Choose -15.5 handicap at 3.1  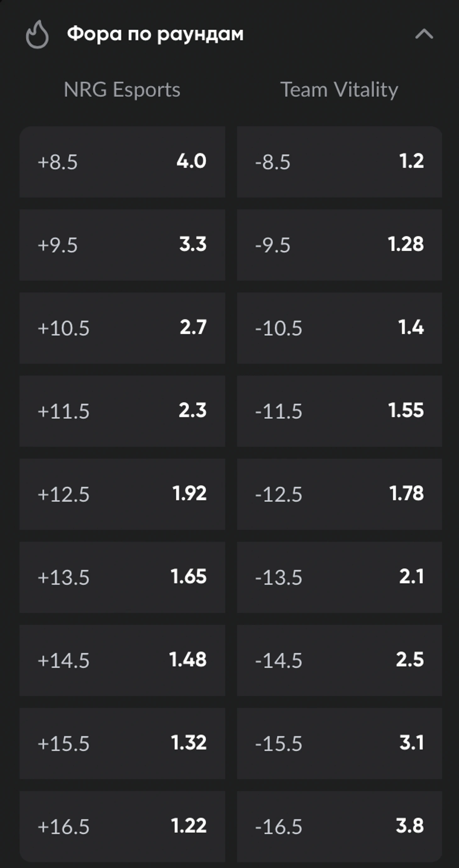340,743
